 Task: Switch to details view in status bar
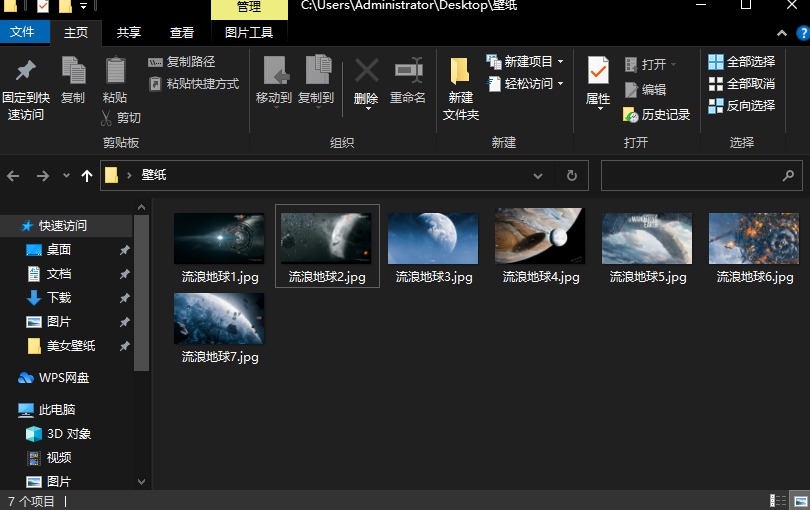tap(778, 500)
